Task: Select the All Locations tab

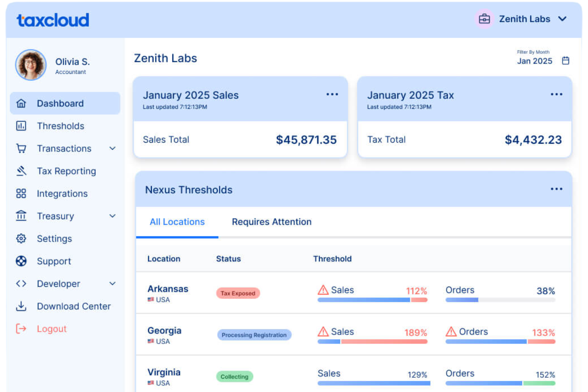Action: (x=177, y=222)
